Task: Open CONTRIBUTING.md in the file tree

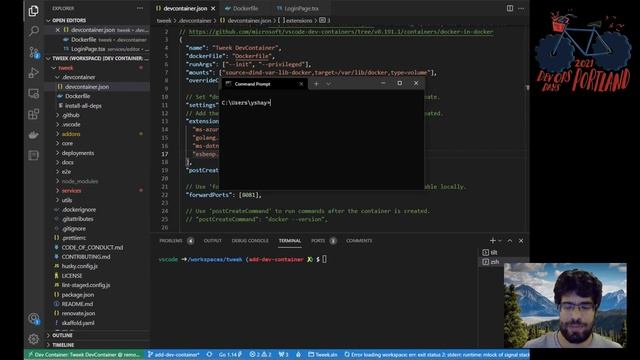Action: point(86,257)
